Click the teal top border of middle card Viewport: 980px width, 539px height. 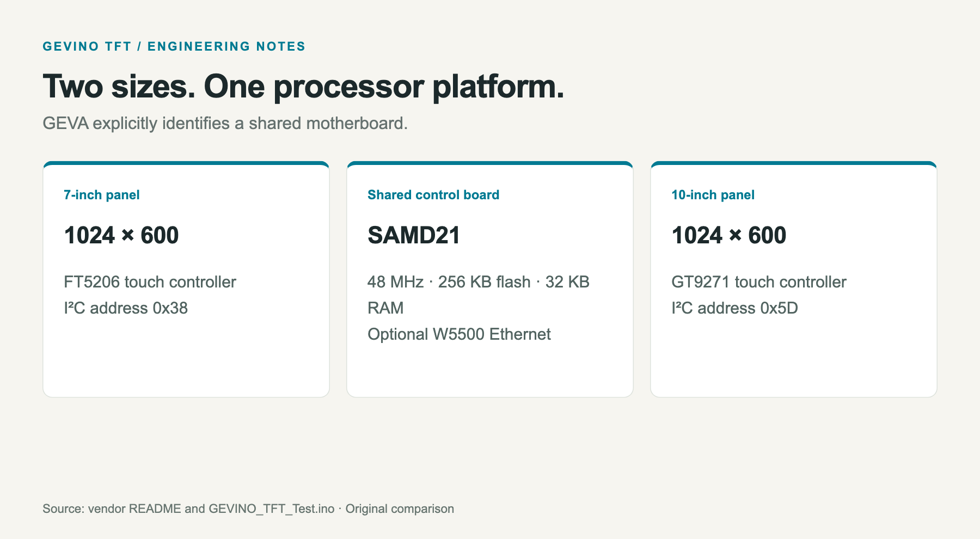[490, 163]
